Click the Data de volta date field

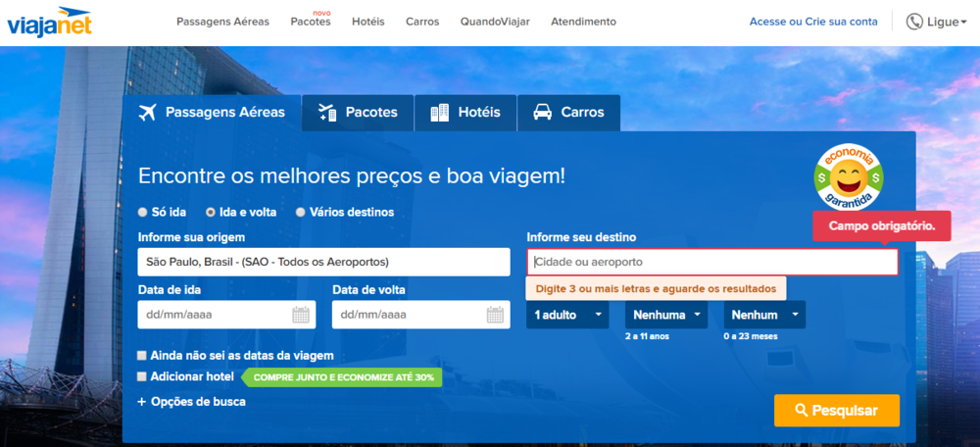(x=421, y=315)
